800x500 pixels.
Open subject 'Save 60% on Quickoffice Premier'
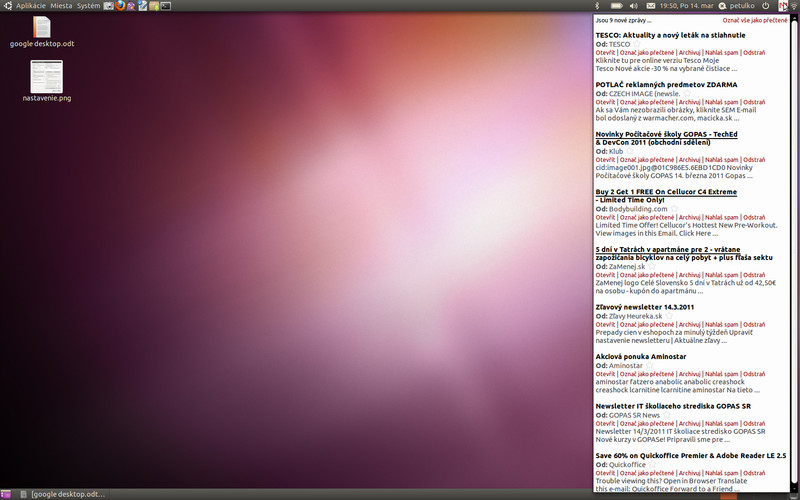coord(691,456)
